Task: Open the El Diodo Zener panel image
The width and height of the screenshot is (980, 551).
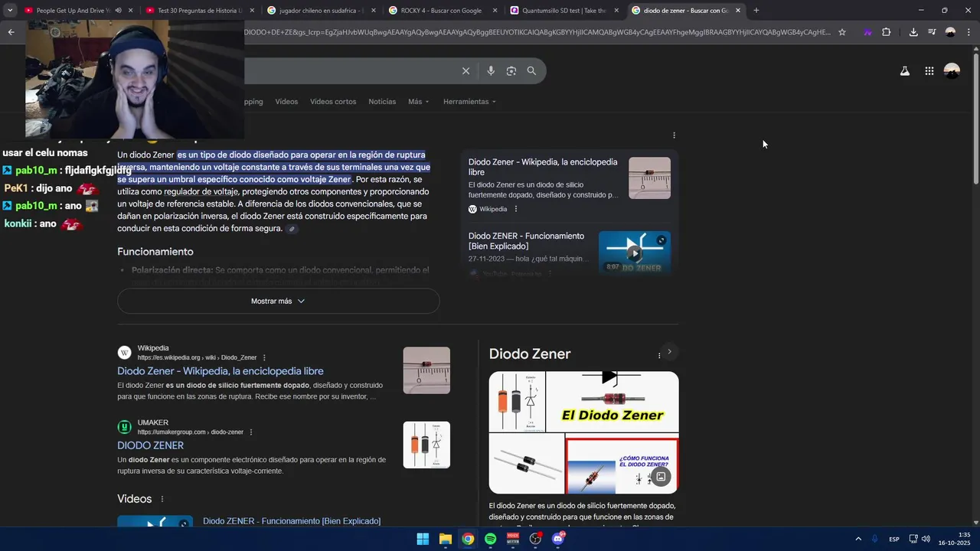Action: [x=612, y=402]
